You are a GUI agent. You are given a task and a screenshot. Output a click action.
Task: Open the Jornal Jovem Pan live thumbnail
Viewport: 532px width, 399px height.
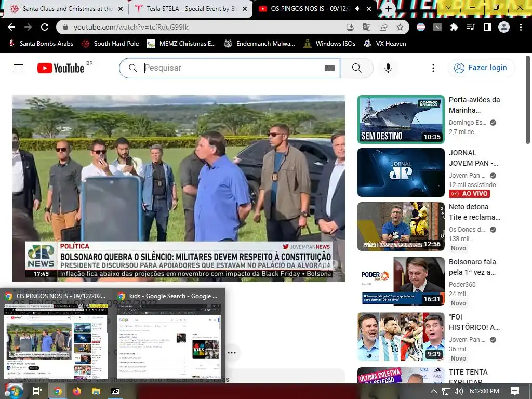(x=401, y=172)
